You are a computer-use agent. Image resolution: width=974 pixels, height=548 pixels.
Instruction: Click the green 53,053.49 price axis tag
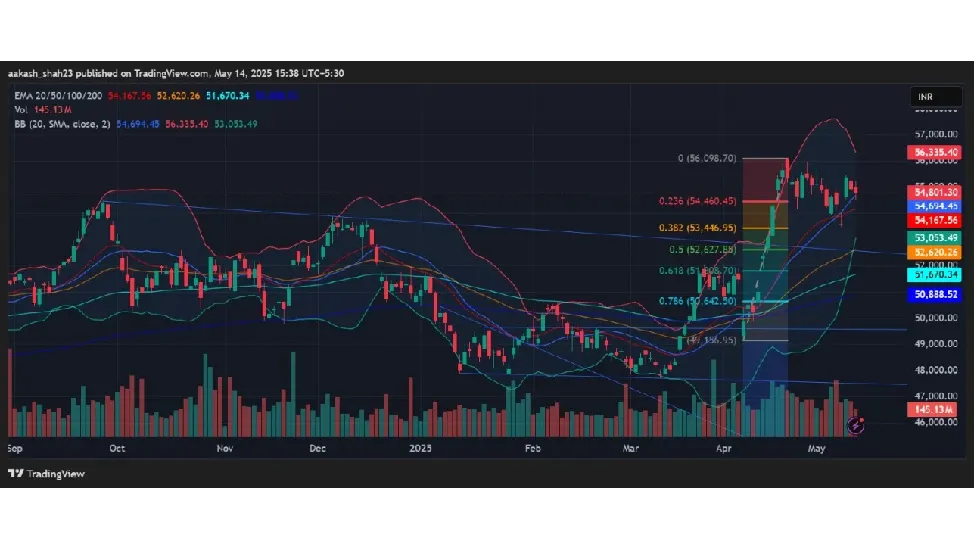(x=934, y=237)
